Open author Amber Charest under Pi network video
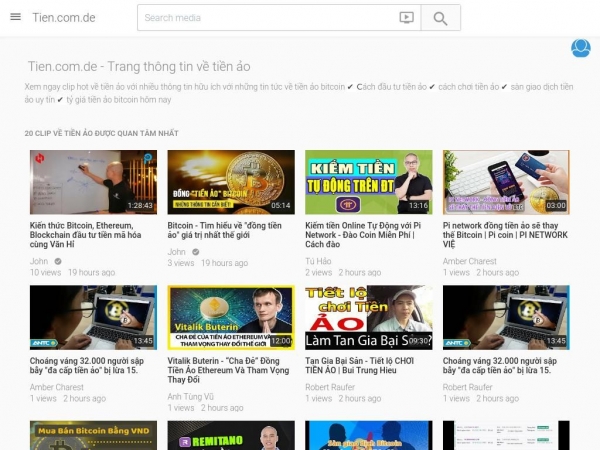 (x=470, y=261)
